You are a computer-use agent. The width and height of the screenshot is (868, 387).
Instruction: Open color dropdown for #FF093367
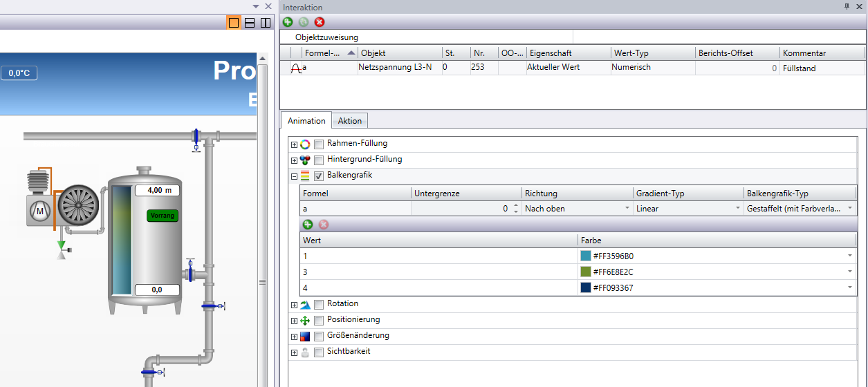[x=850, y=287]
